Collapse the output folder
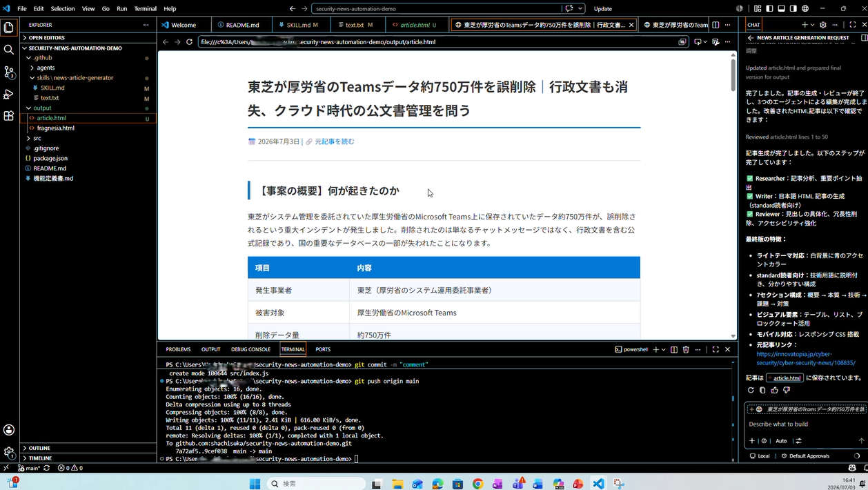Viewport: 868px width, 490px height. (x=88, y=108)
